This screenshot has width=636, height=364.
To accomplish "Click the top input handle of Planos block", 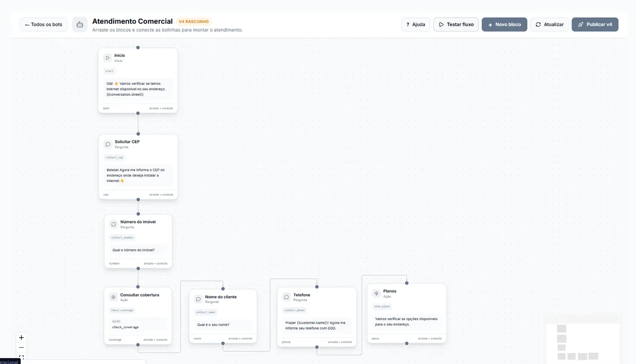I will point(407,283).
